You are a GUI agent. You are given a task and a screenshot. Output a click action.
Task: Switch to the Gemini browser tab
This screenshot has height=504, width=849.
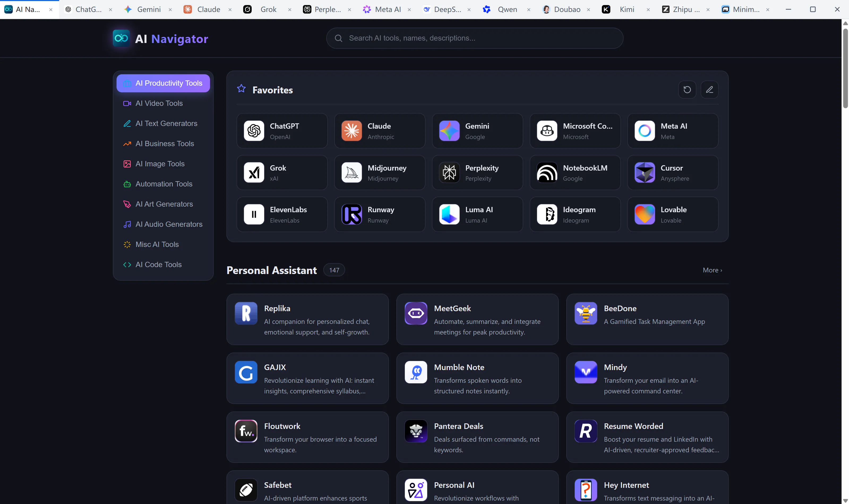click(149, 10)
